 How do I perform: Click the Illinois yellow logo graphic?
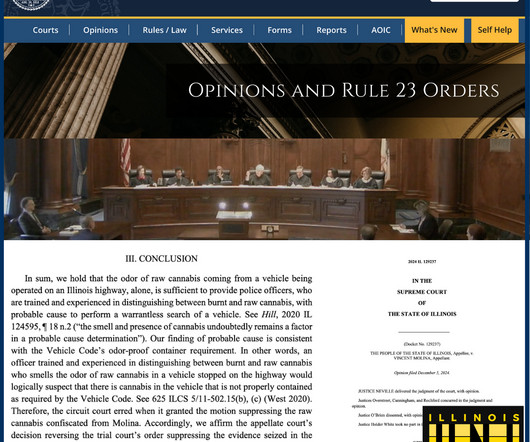coord(473,424)
